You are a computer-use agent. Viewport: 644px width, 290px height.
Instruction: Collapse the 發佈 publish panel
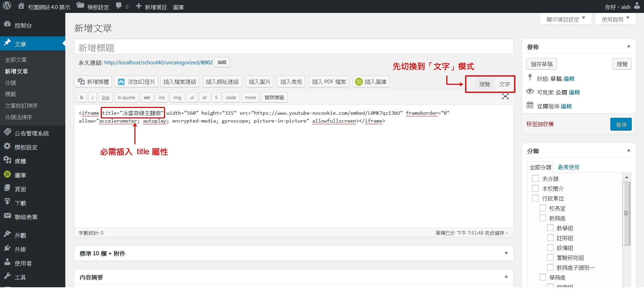(628, 46)
